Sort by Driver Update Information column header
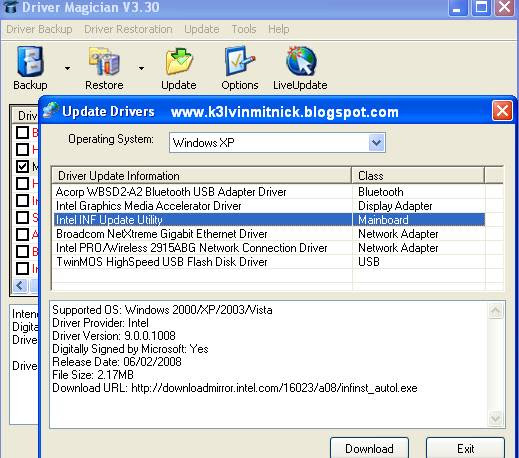 [x=202, y=176]
